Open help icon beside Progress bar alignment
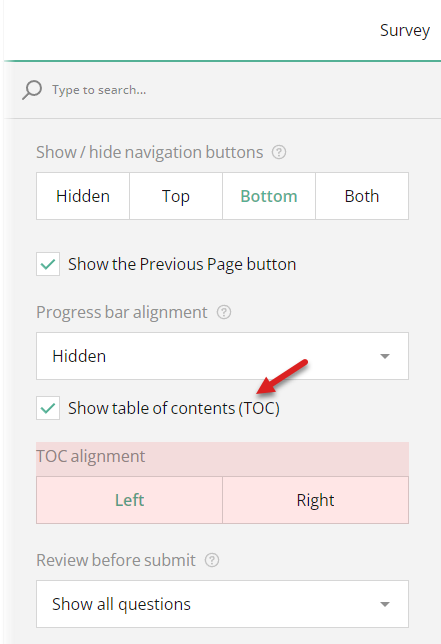 (224, 313)
